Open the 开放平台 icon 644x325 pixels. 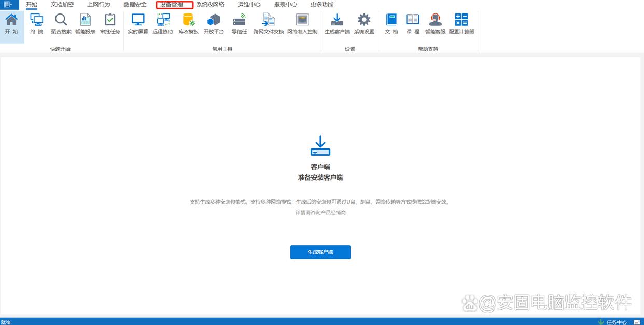(x=214, y=24)
